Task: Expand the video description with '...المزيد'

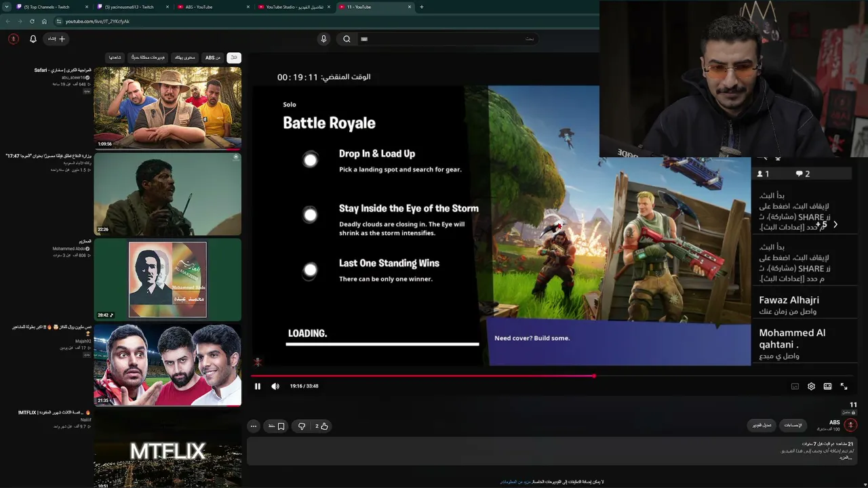Action: point(845,457)
